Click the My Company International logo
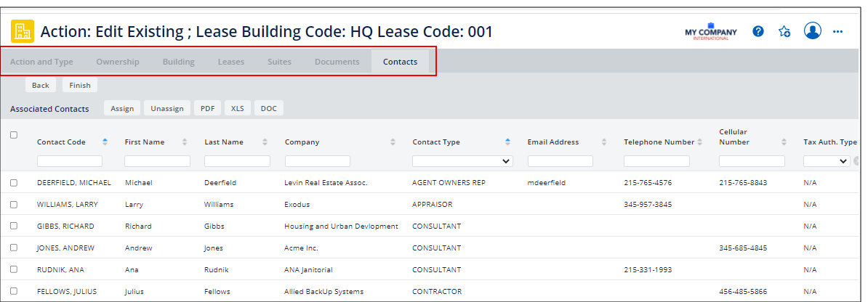Viewport: 868px width, 302px height. (x=710, y=32)
